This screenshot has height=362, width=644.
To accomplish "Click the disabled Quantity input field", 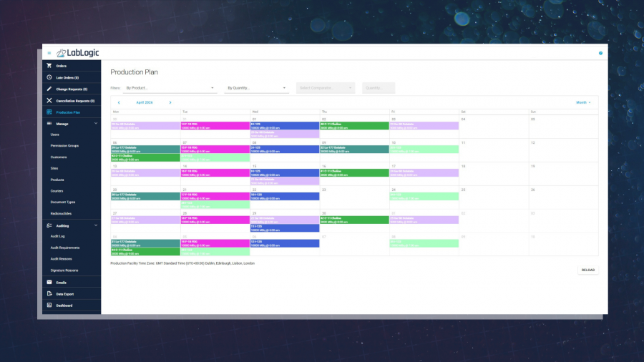I will pyautogui.click(x=378, y=88).
